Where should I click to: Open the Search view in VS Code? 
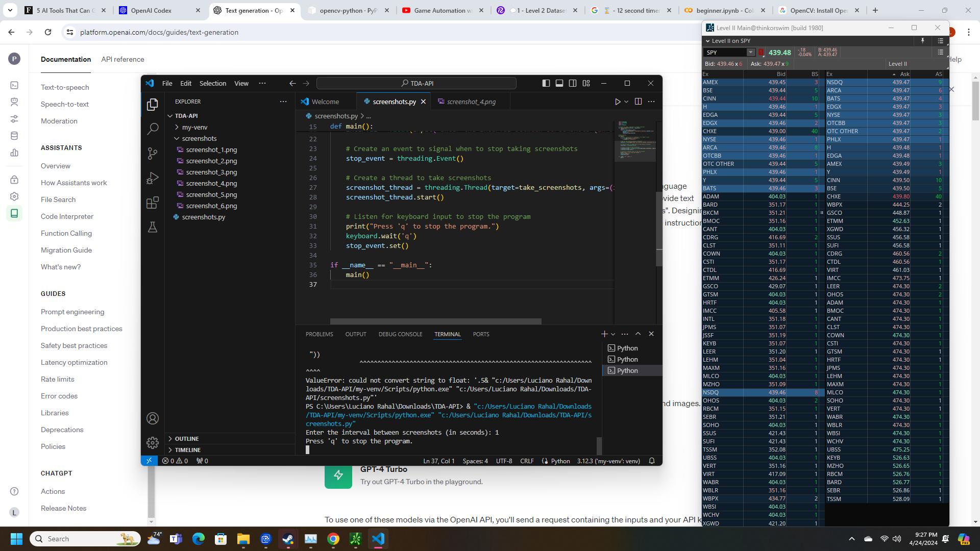click(152, 129)
